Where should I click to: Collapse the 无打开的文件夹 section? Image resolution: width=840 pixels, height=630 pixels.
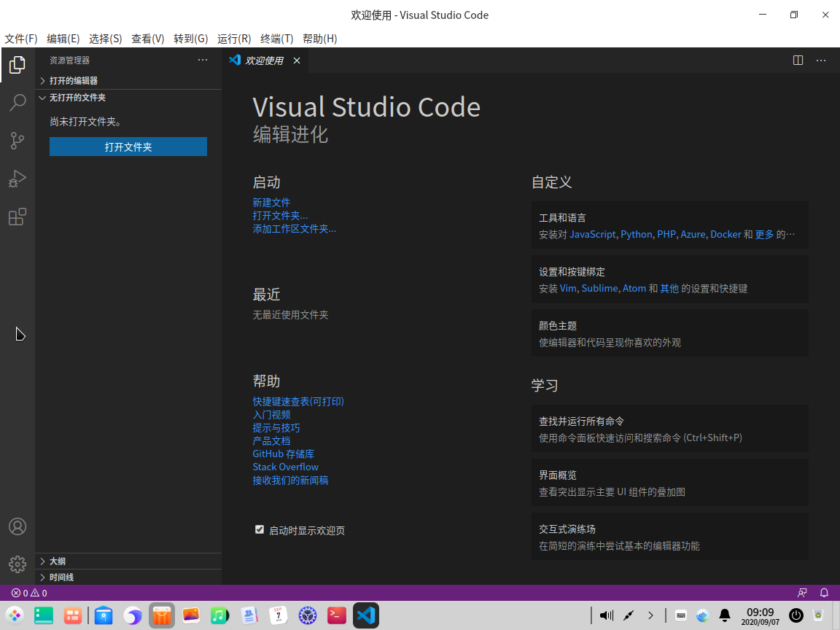128,98
